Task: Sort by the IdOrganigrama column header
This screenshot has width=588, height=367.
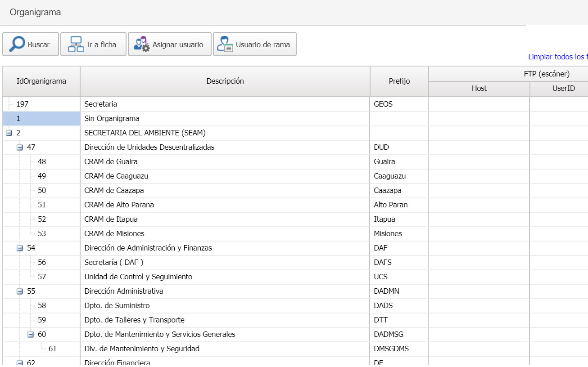Action: pyautogui.click(x=41, y=81)
